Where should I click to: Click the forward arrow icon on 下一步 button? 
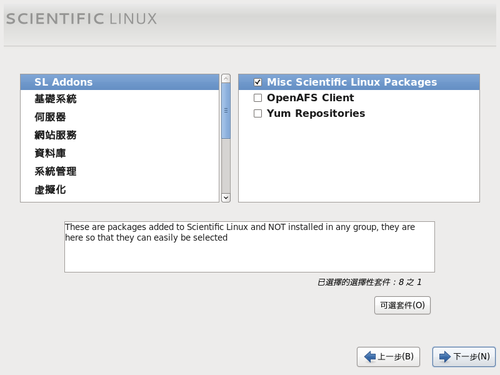pos(445,357)
